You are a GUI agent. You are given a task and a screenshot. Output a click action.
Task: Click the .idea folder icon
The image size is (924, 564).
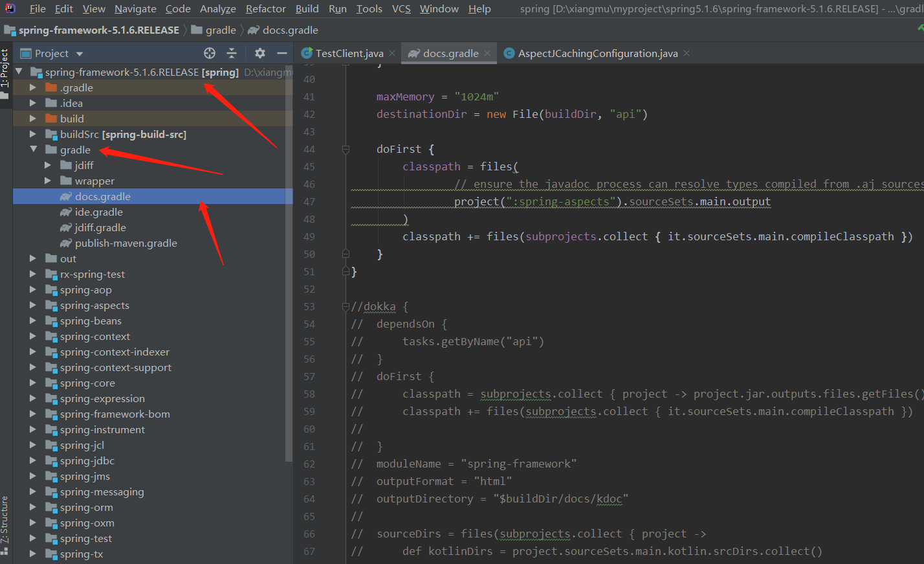(51, 103)
